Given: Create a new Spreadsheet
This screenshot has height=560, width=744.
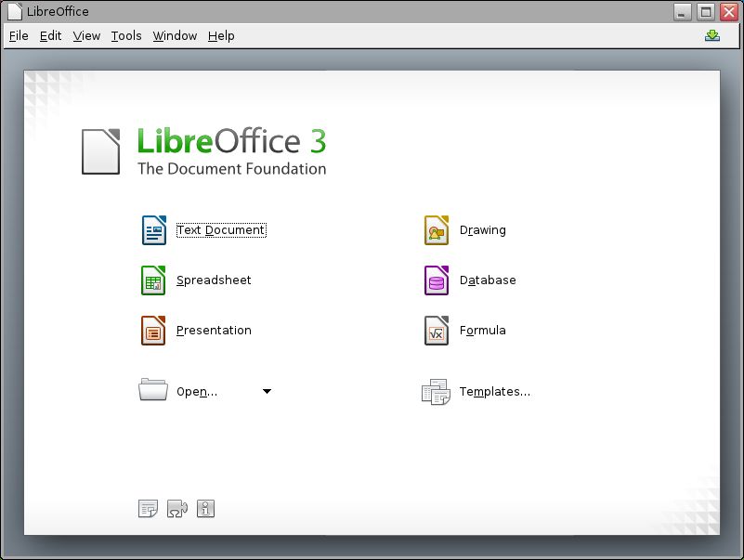Looking at the screenshot, I should click(x=214, y=280).
